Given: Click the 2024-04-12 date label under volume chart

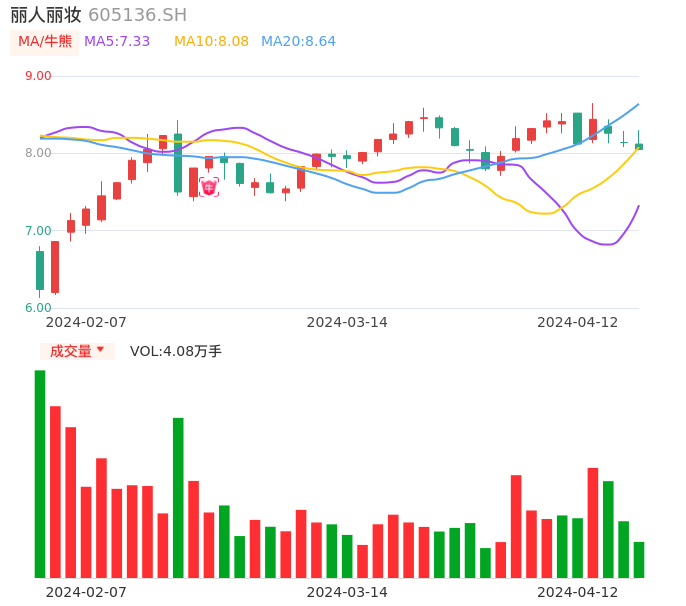Looking at the screenshot, I should 578,591.
